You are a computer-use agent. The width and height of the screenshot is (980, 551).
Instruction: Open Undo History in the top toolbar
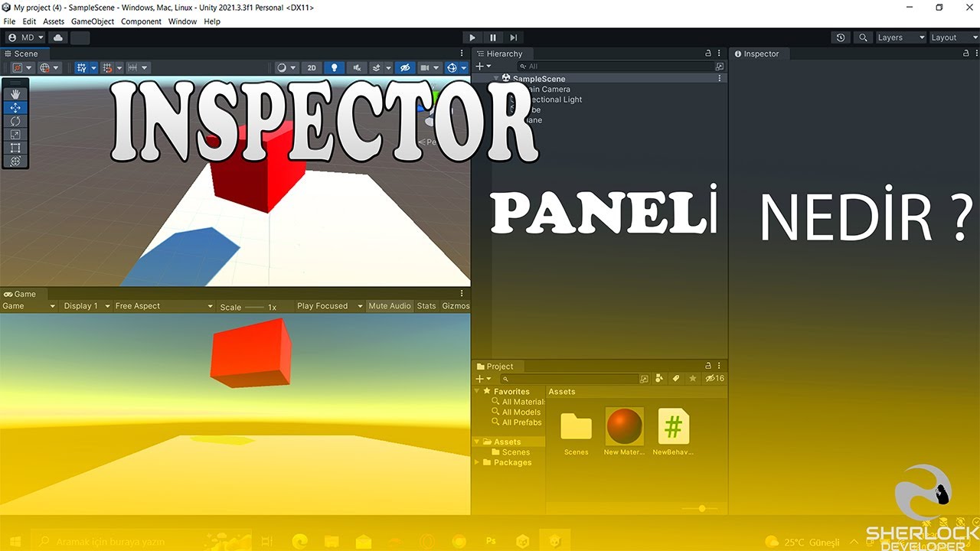coord(841,37)
